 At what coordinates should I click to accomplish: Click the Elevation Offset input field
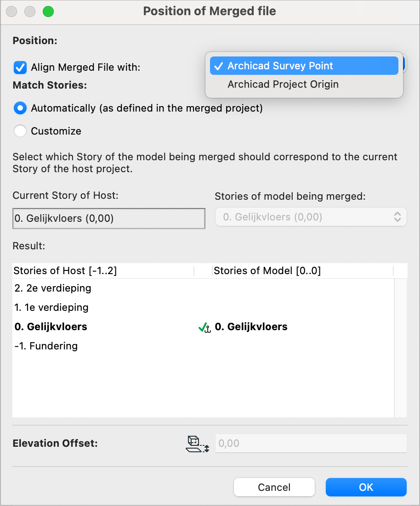pyautogui.click(x=311, y=443)
